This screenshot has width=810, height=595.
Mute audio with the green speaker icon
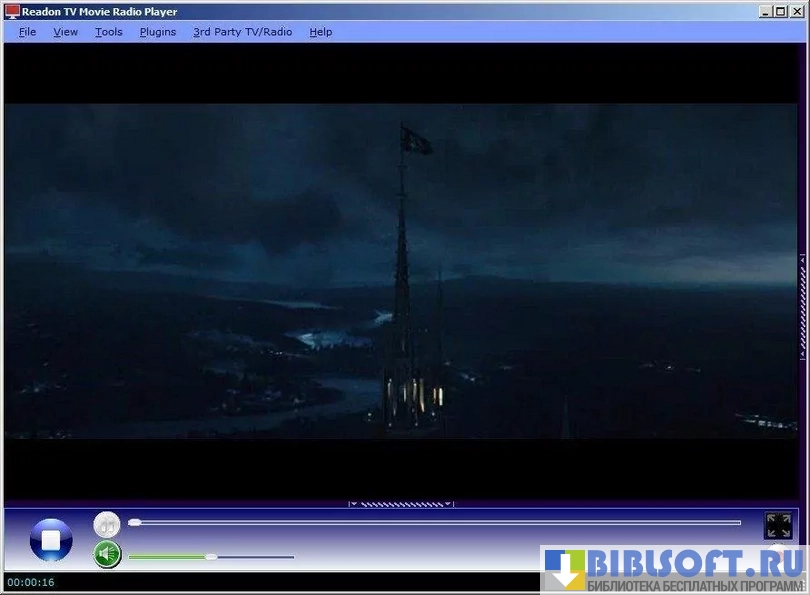tap(107, 554)
